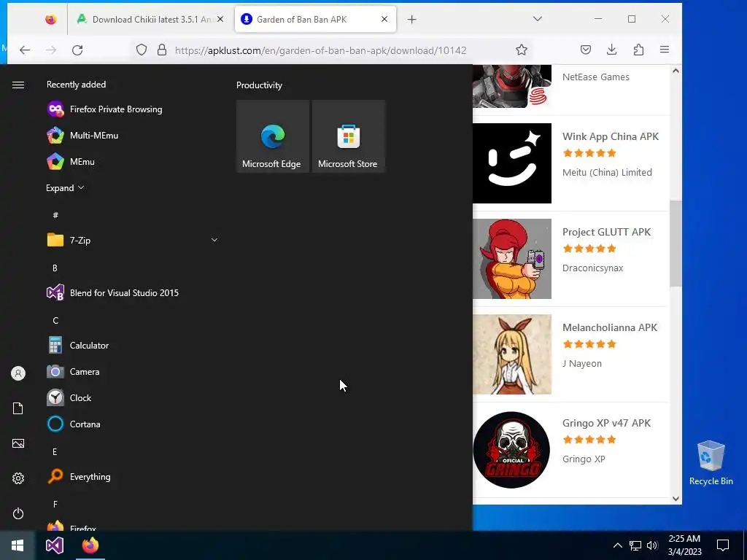Click the Firefox taskbar icon
This screenshot has width=747, height=560.
click(x=90, y=545)
